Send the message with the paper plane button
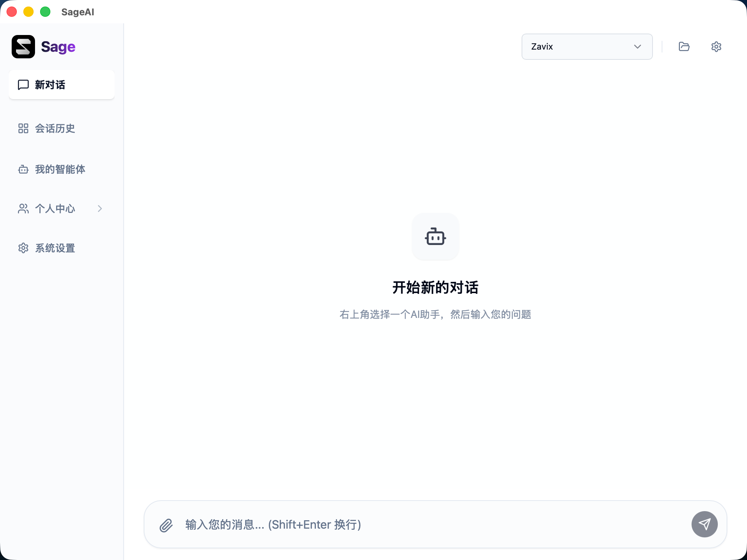The width and height of the screenshot is (747, 560). coord(704,524)
